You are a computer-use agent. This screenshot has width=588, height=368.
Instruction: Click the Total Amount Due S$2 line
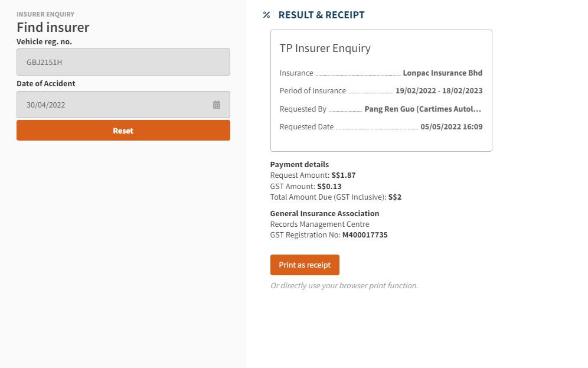[x=335, y=197]
